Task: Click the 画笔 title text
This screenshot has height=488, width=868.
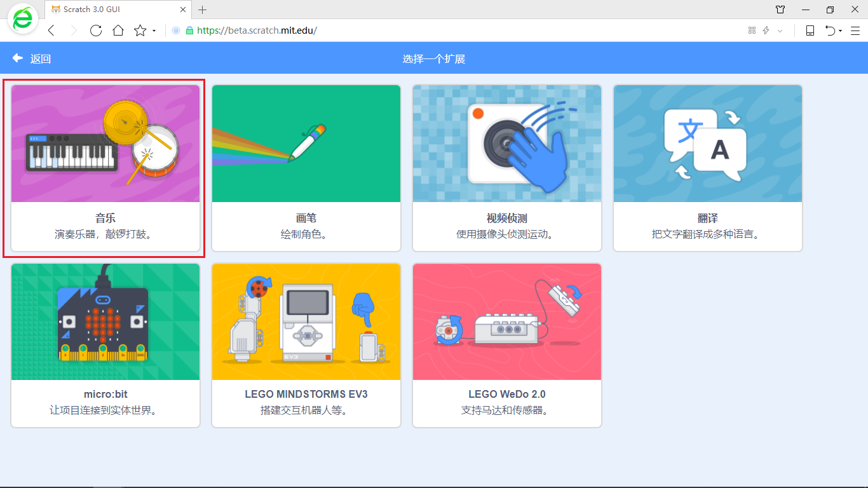Action: 306,219
